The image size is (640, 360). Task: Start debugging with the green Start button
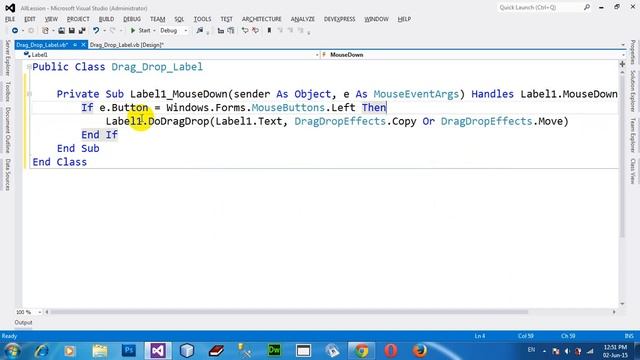pyautogui.click(x=140, y=31)
